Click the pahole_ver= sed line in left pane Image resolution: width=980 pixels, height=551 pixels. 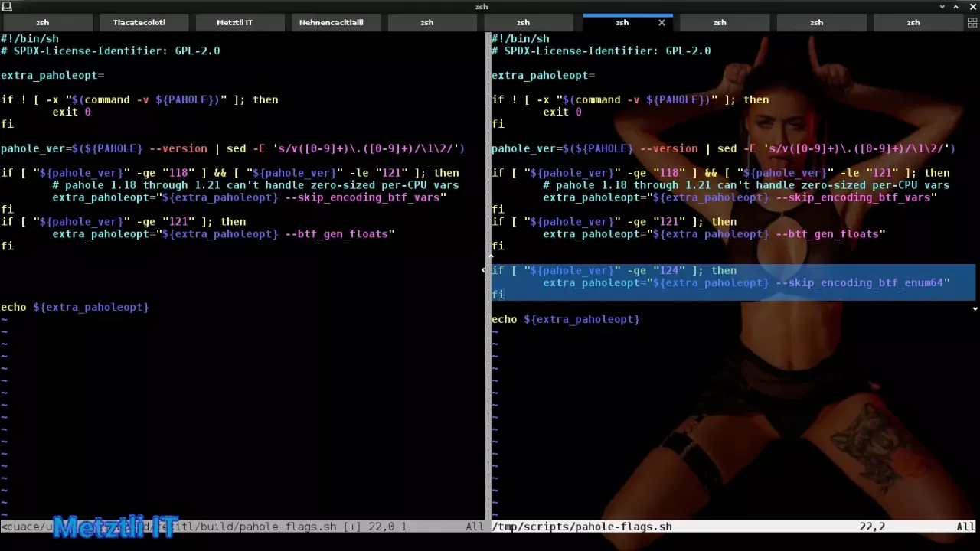click(x=233, y=148)
